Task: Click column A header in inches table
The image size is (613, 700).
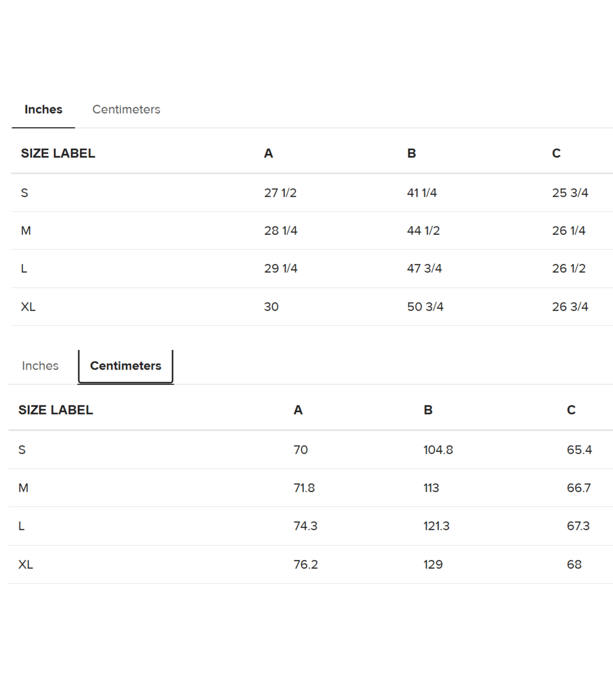Action: click(x=268, y=153)
